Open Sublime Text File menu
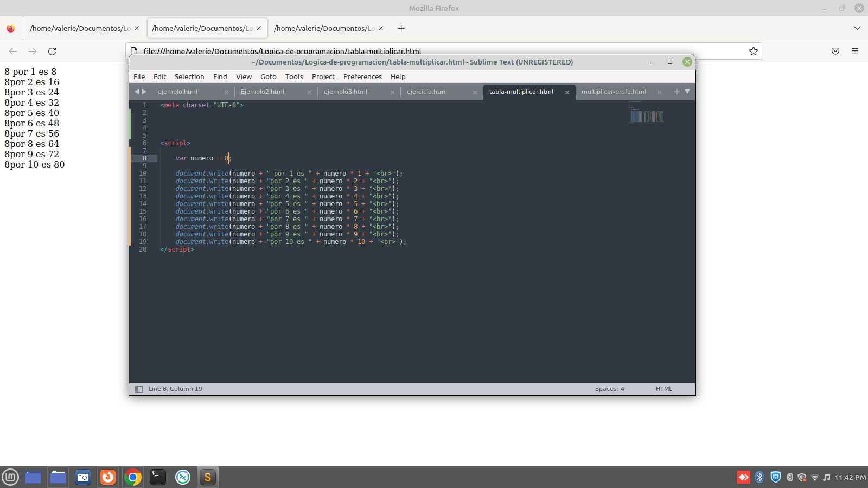The height and width of the screenshot is (488, 868). pos(139,76)
